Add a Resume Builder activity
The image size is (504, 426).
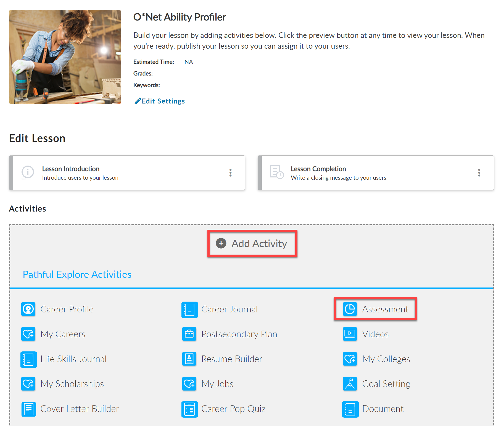(x=232, y=359)
